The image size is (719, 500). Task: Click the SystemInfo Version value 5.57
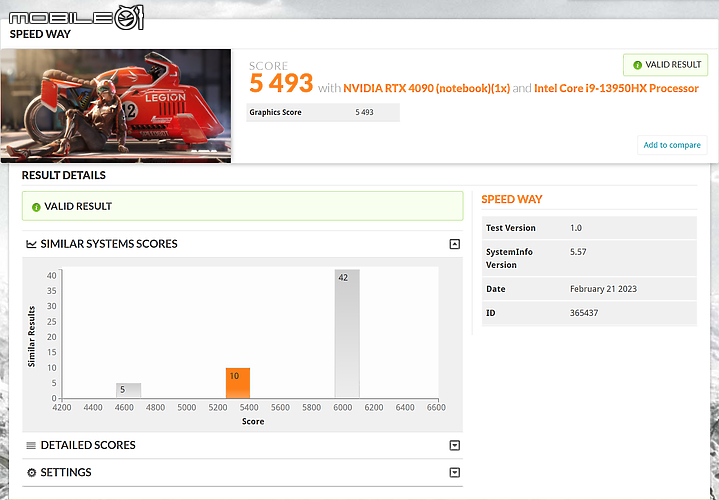578,252
